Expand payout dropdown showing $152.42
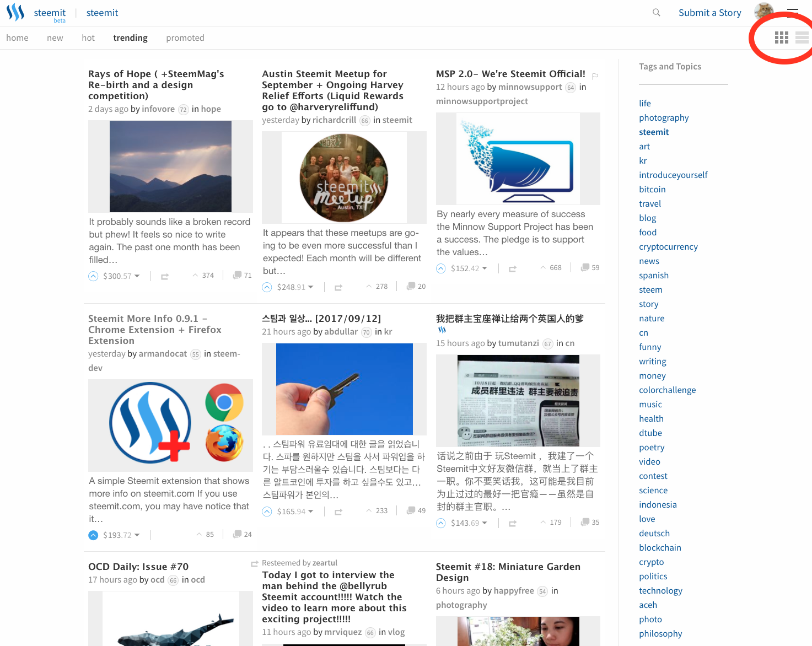This screenshot has height=646, width=812. click(483, 268)
